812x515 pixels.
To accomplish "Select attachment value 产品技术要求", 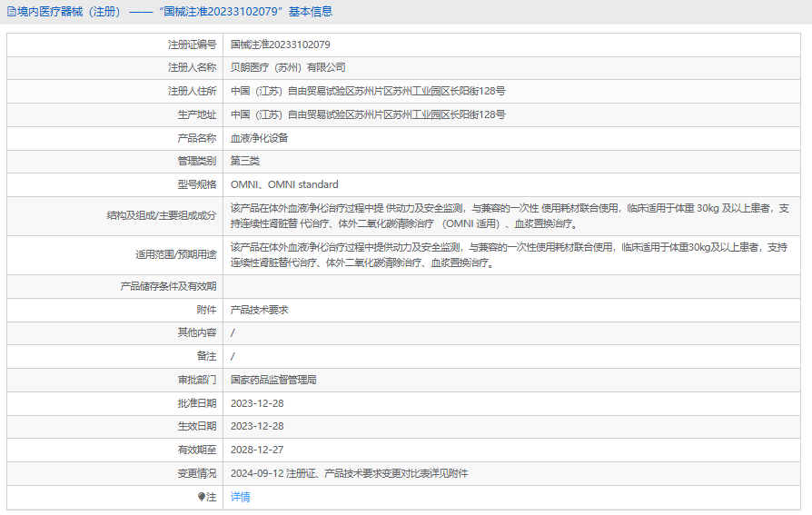I will [x=259, y=310].
